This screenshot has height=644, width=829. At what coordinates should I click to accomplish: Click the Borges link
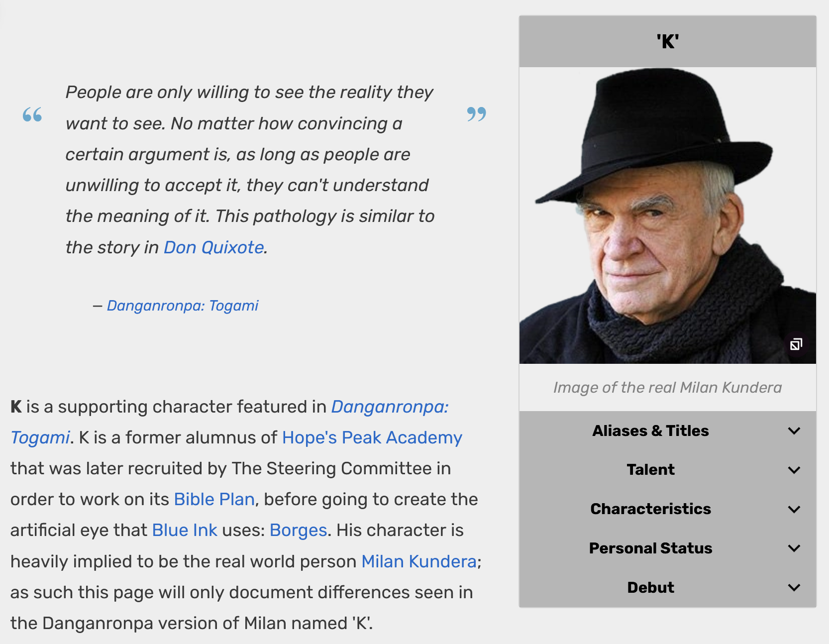click(299, 531)
